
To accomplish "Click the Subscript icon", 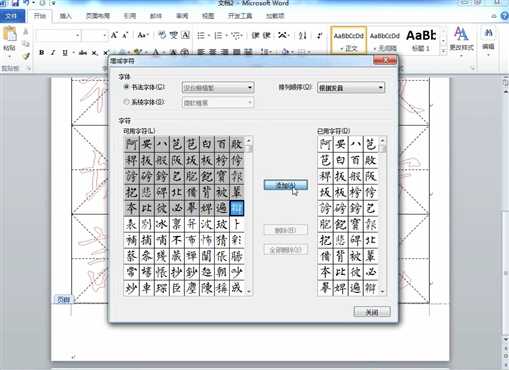I will tap(94, 53).
